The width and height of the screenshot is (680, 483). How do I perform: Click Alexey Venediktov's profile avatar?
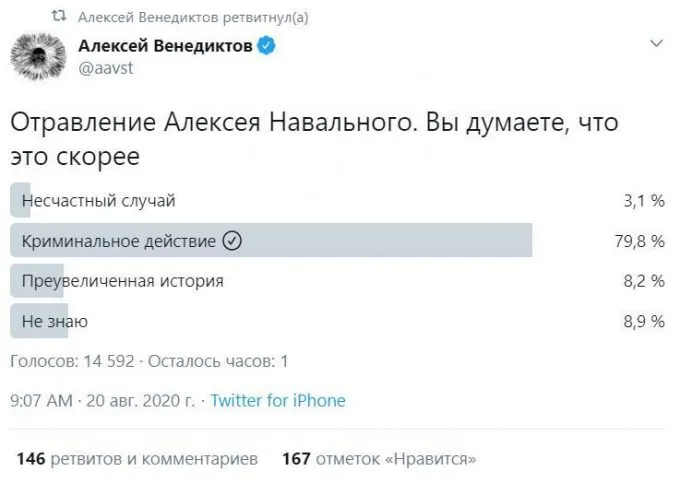[x=38, y=55]
